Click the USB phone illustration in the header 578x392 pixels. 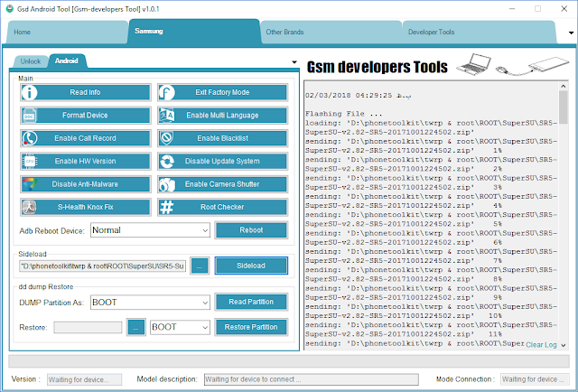click(532, 66)
